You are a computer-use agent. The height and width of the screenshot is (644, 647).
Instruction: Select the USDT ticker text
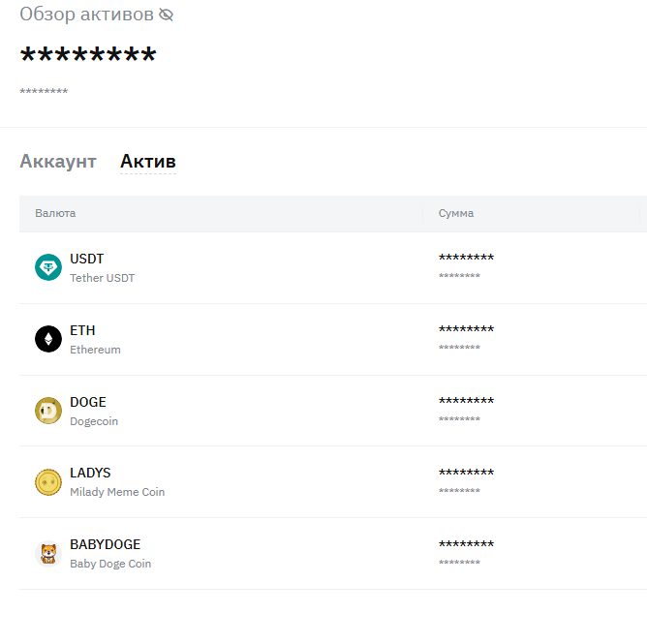86,259
